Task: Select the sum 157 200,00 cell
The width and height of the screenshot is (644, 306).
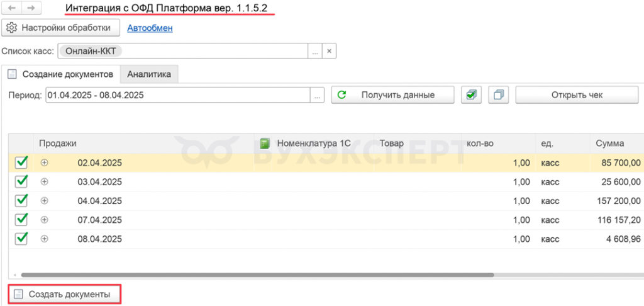Action: point(618,201)
